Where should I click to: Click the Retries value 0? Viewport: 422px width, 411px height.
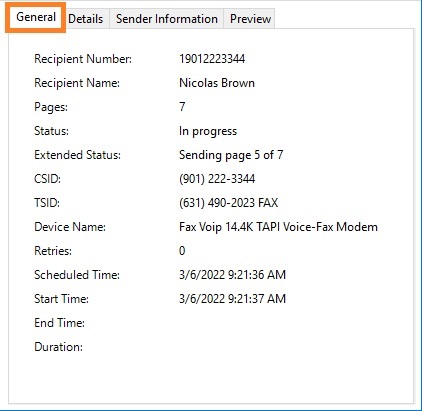click(182, 251)
